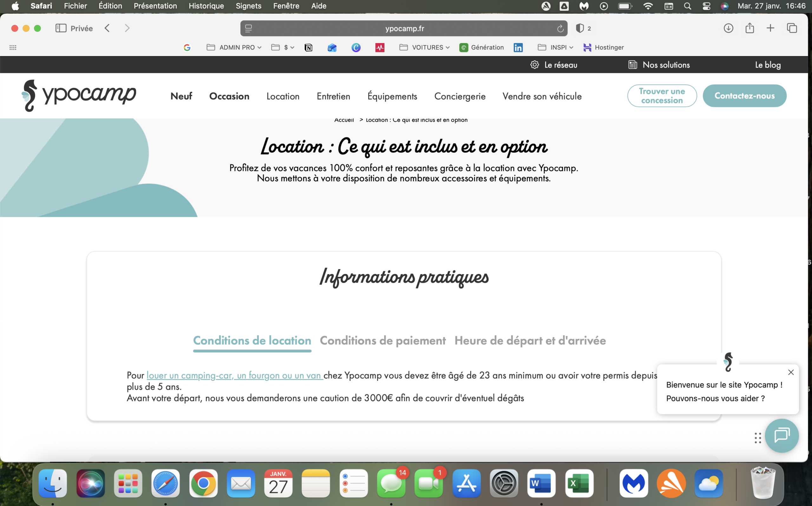812x506 pixels.
Task: Close the Ypocamp welcome chat popup
Action: [790, 372]
